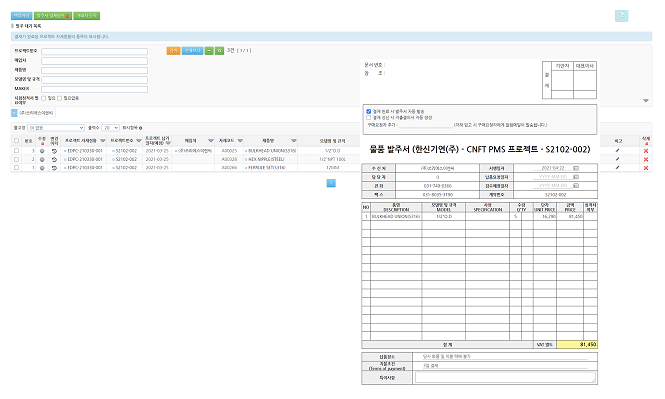The image size is (665, 399).
Task: Open filter arrow on project material number column
Action: (x=103, y=141)
